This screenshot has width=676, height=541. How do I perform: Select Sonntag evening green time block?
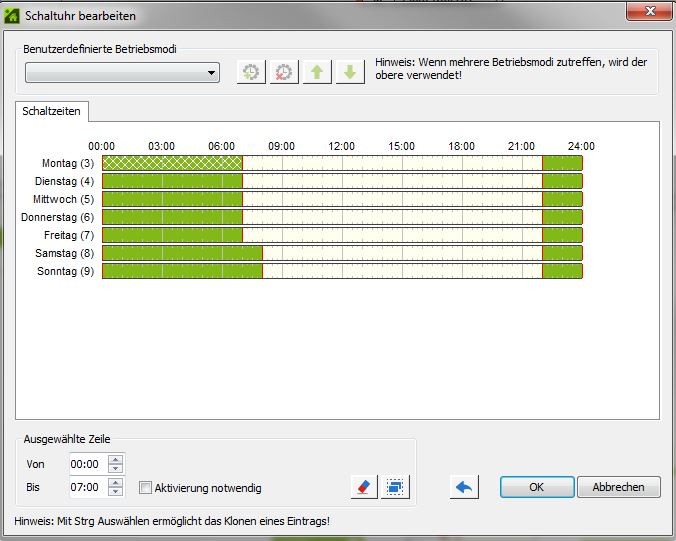click(x=562, y=272)
